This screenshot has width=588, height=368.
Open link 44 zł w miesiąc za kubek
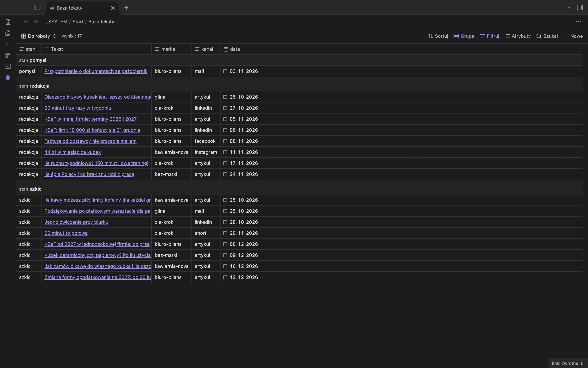pyautogui.click(x=72, y=152)
